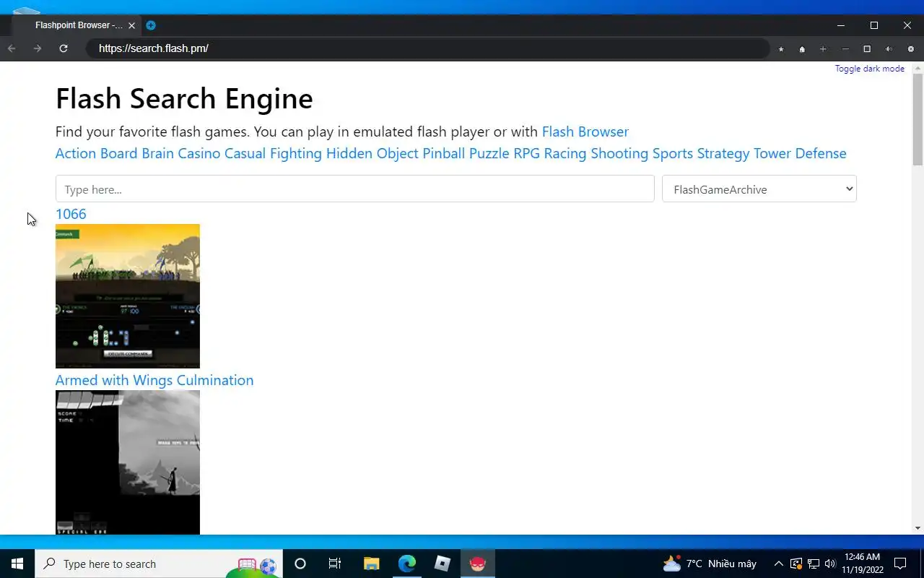Maximize the Flashpoint Browser window
Image resolution: width=924 pixels, height=578 pixels.
[874, 25]
